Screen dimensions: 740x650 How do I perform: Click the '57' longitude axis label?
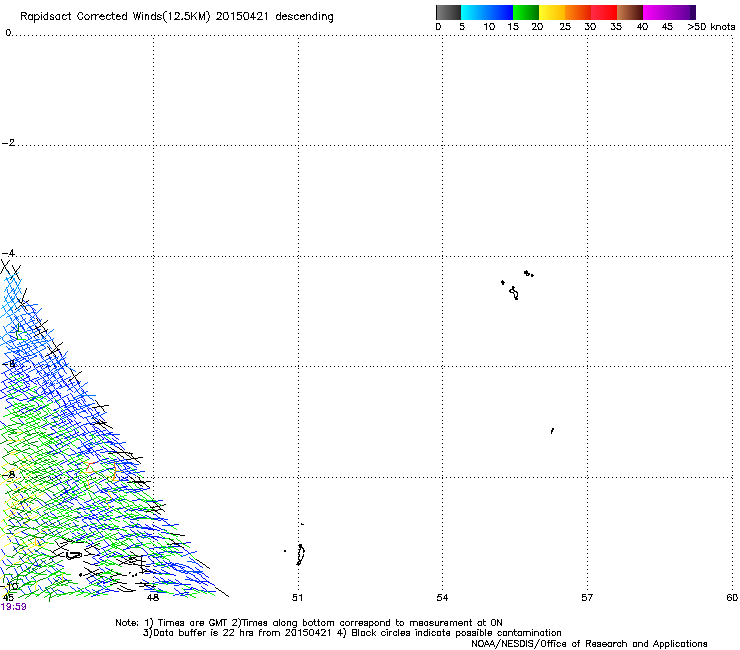pos(587,598)
